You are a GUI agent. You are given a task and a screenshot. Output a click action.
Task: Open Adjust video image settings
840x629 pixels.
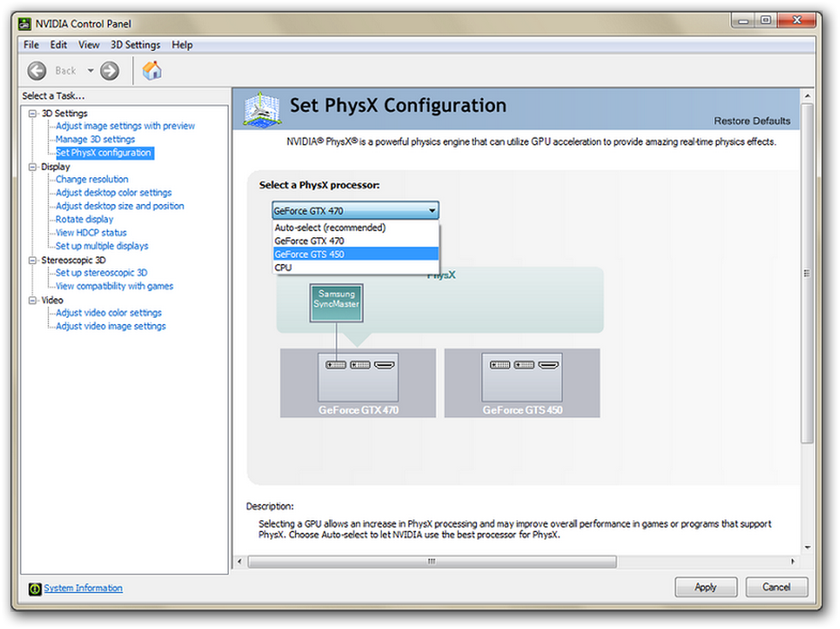coord(111,326)
